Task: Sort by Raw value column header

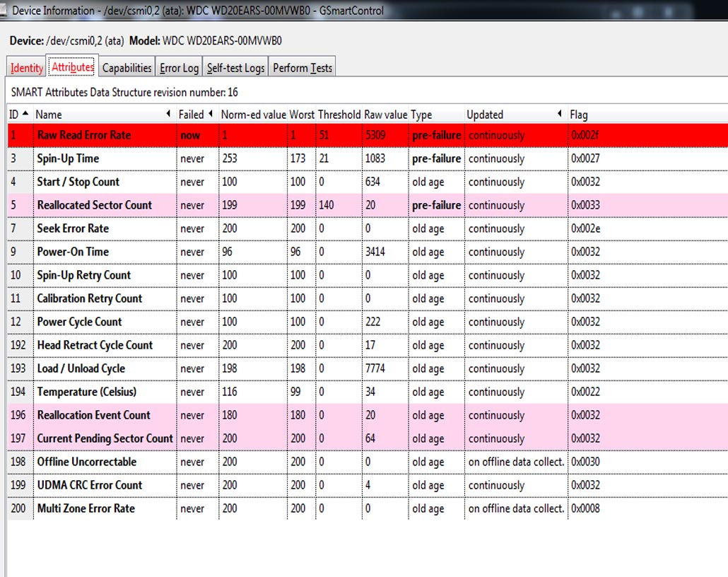Action: 385,115
